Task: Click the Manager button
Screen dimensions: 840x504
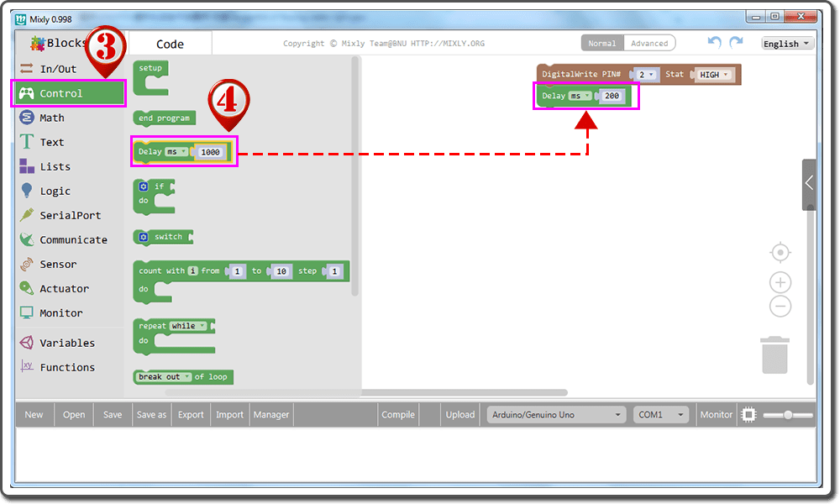Action: pos(271,415)
